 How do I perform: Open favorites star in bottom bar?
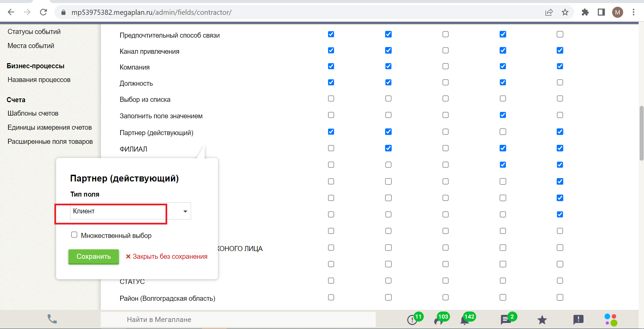(542, 320)
